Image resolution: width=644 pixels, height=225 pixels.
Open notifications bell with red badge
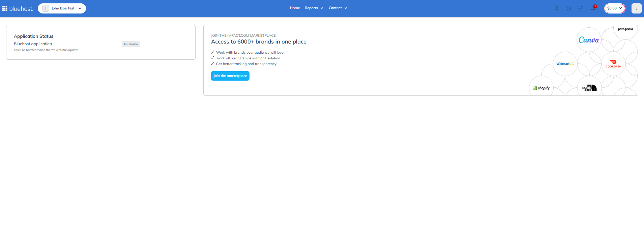click(593, 8)
